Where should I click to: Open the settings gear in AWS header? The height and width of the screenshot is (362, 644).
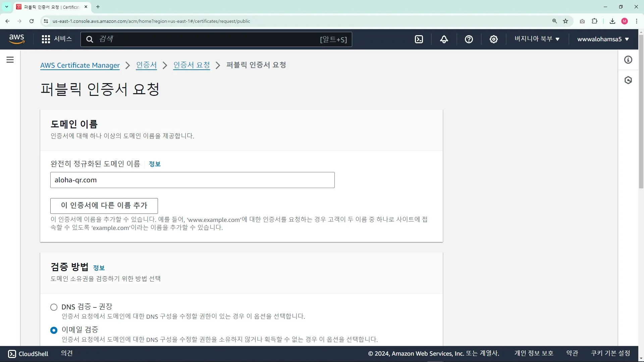493,39
